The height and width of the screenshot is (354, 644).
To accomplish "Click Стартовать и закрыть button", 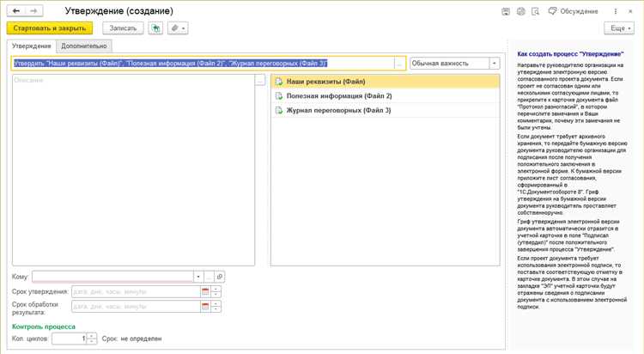I will 50,28.
